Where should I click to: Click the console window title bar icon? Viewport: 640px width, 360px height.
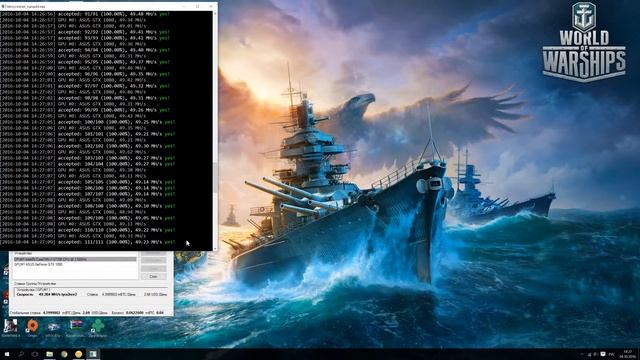[x=3, y=7]
